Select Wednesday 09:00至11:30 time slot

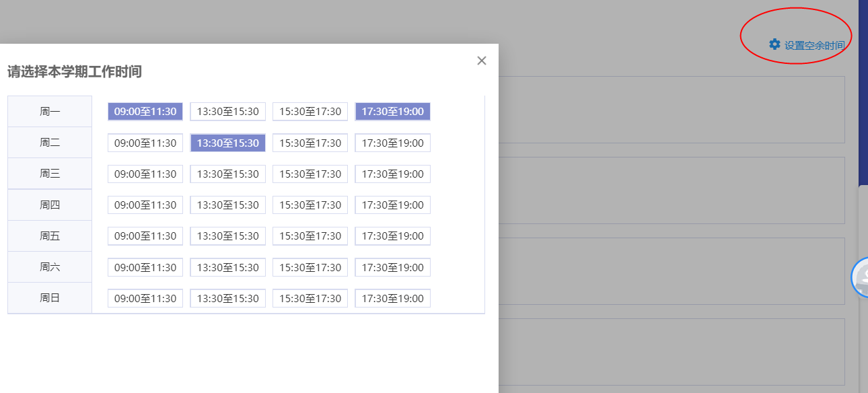tap(145, 174)
